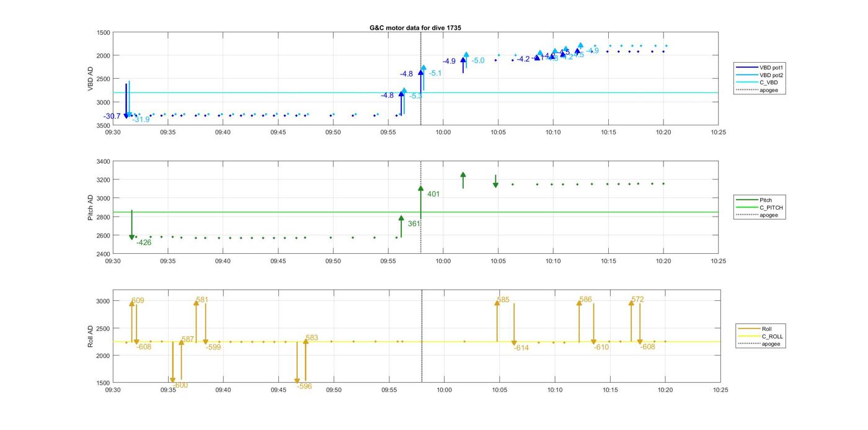Click the 'Roll AD' y-axis label
This screenshot has width=868, height=430.
[x=91, y=336]
